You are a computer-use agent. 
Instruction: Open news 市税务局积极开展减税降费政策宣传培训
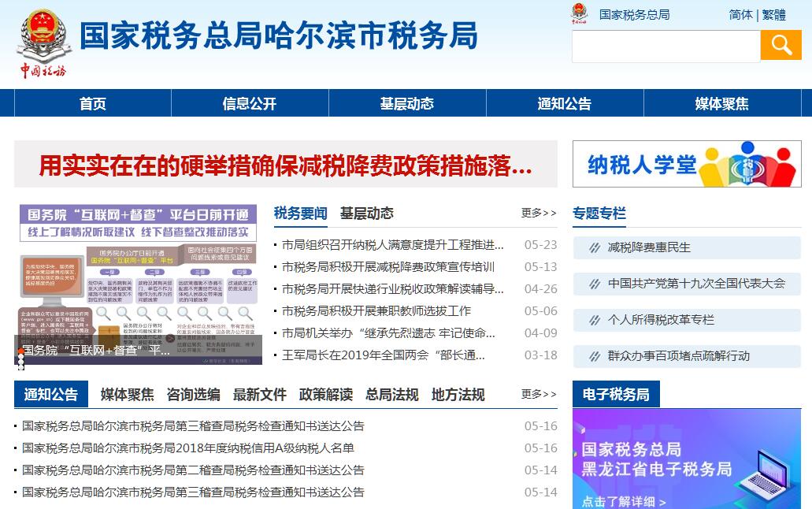click(387, 266)
